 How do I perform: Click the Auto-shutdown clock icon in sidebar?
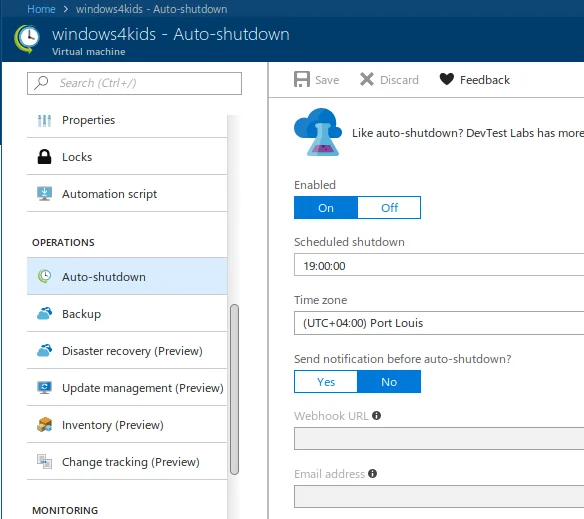pos(44,276)
